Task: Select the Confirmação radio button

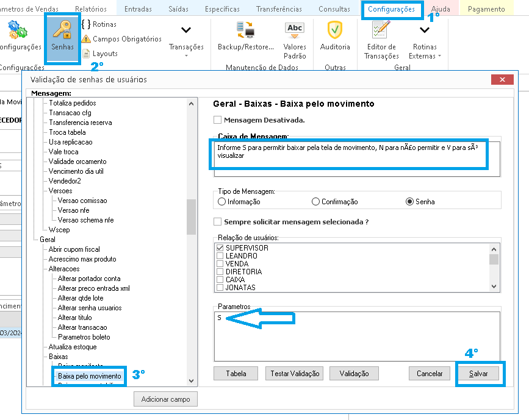Action: click(x=315, y=202)
